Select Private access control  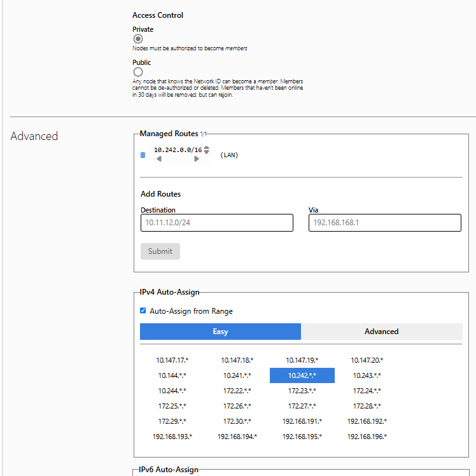pos(138,39)
